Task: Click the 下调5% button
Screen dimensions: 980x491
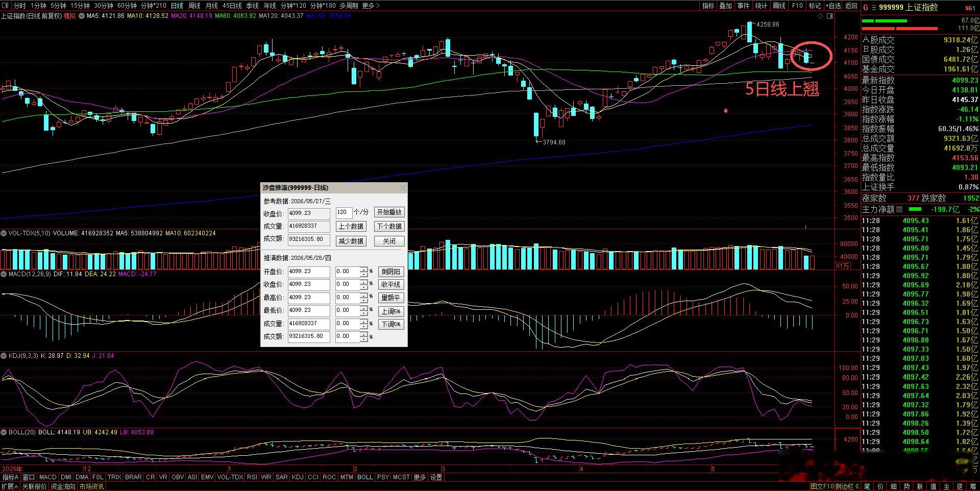Action: (391, 324)
